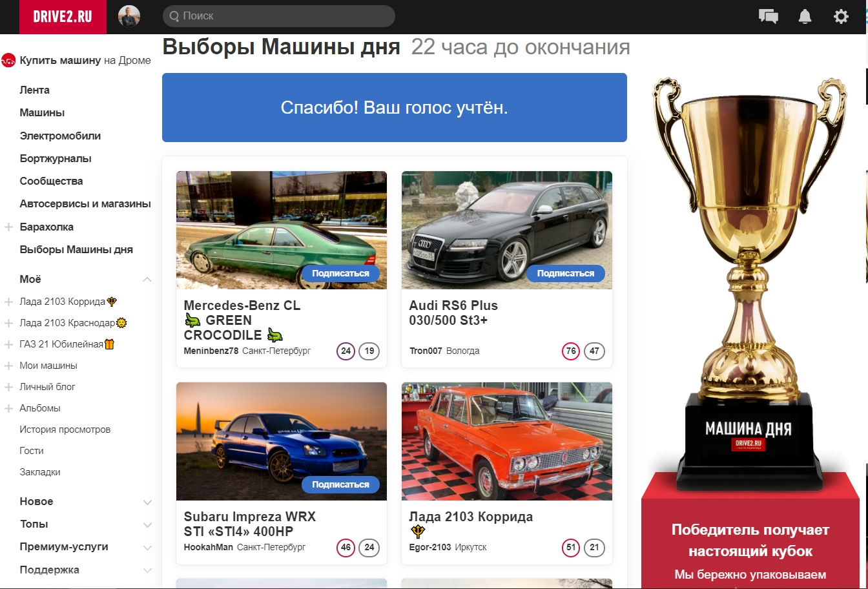This screenshot has width=868, height=589.
Task: Open the settings gear icon
Action: coord(841,17)
